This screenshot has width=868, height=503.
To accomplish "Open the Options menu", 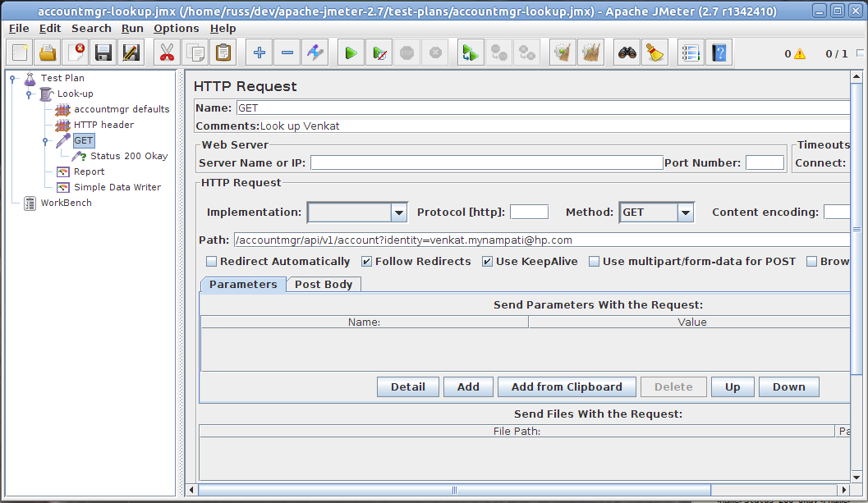I will pos(176,28).
